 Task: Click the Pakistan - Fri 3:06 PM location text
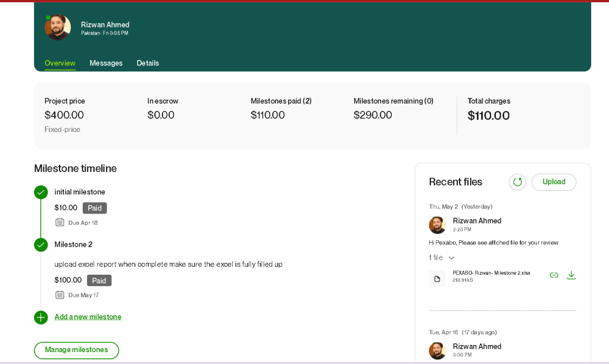point(105,33)
